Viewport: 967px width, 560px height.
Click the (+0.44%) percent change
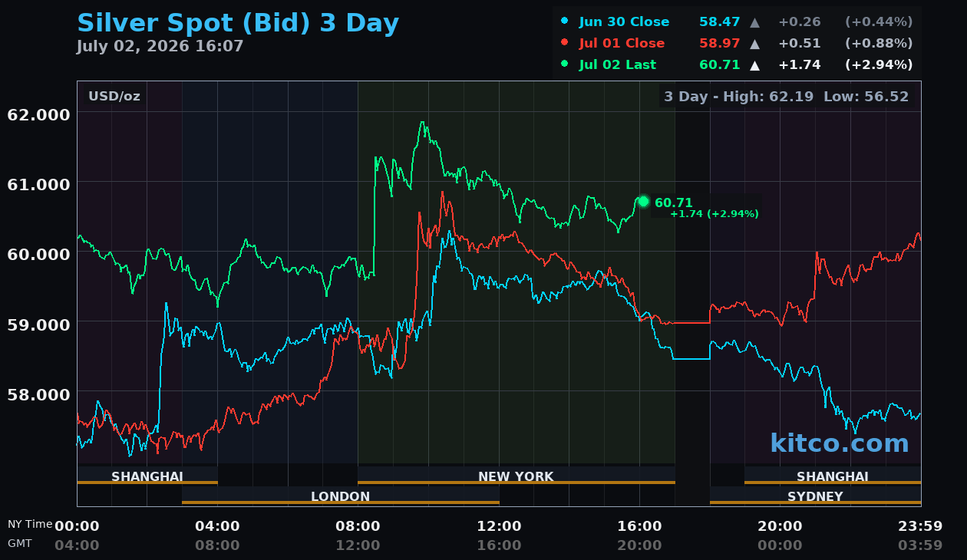click(x=879, y=22)
